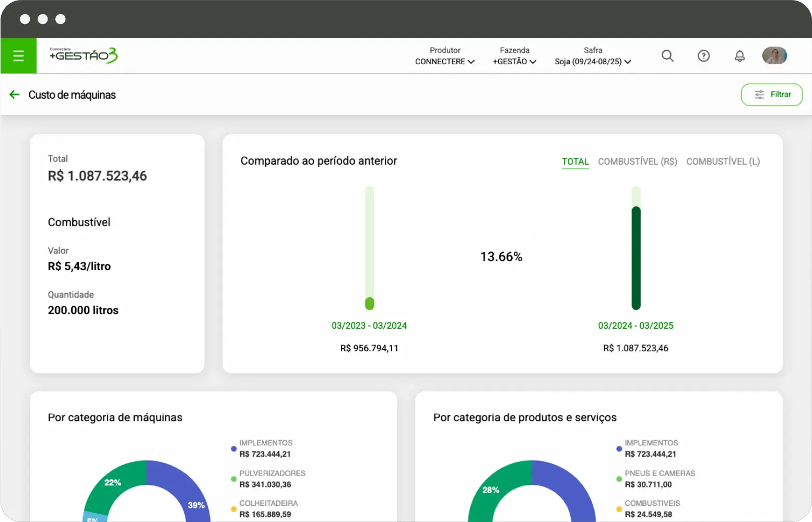Open user profile avatar

pos(774,56)
